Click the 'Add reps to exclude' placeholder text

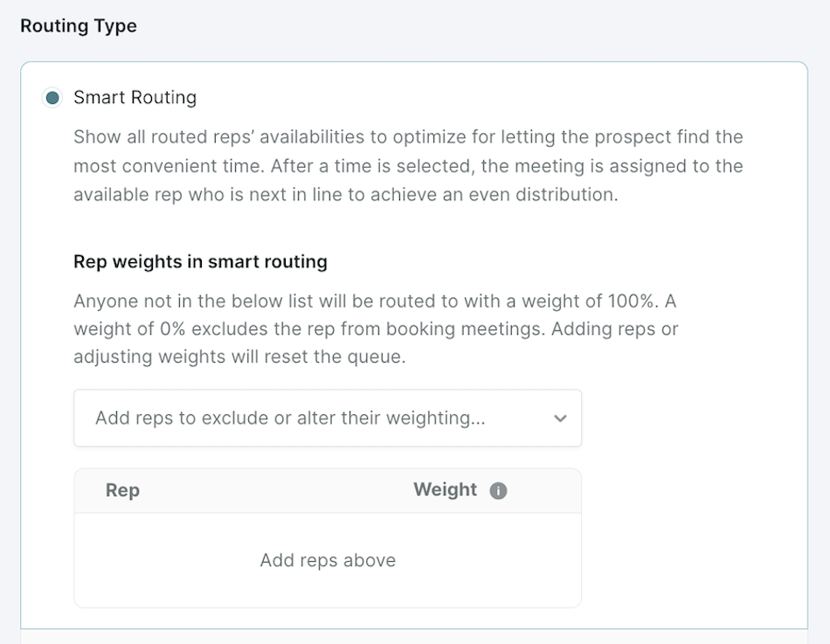[x=290, y=419]
